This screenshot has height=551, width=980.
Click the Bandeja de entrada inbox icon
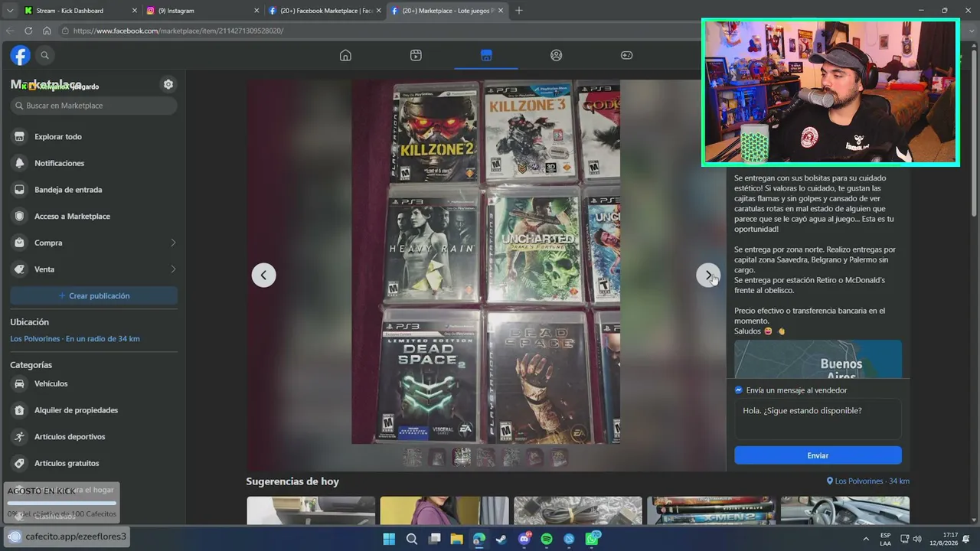19,190
